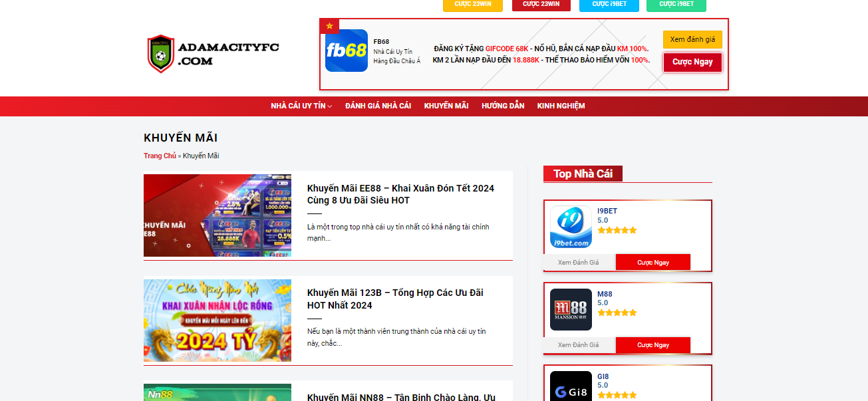Click the red Cược 23WIN button

pos(541,5)
